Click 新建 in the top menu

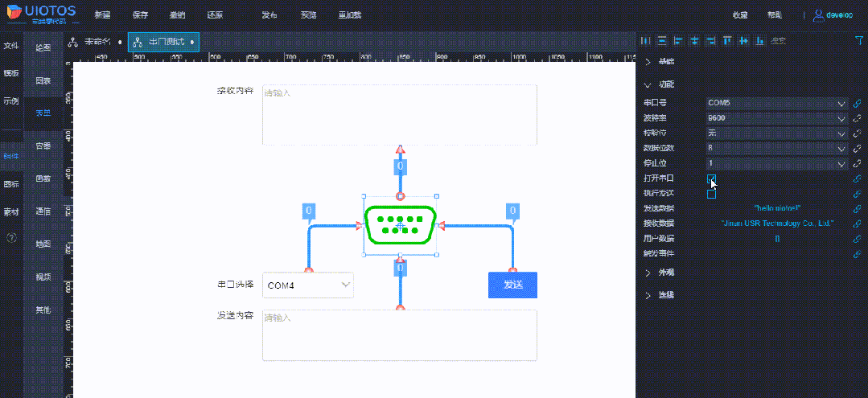click(x=102, y=15)
